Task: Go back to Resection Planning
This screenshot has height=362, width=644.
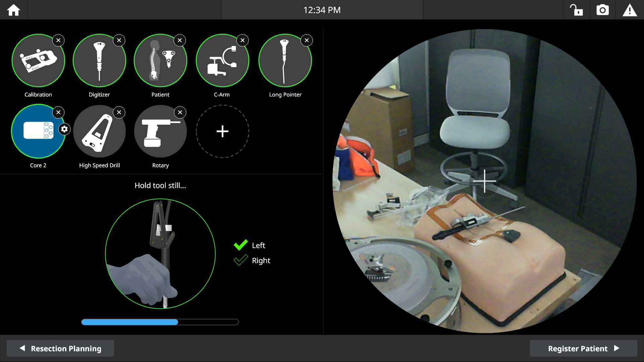Action: (60, 348)
